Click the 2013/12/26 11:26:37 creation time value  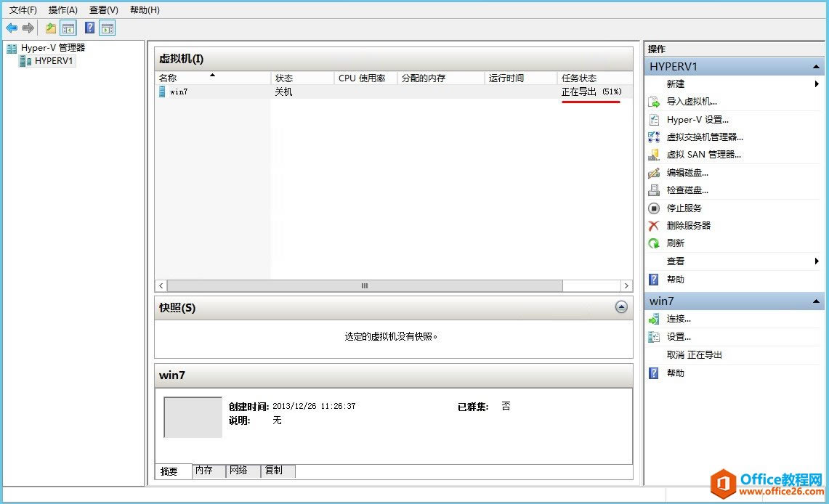[x=314, y=406]
